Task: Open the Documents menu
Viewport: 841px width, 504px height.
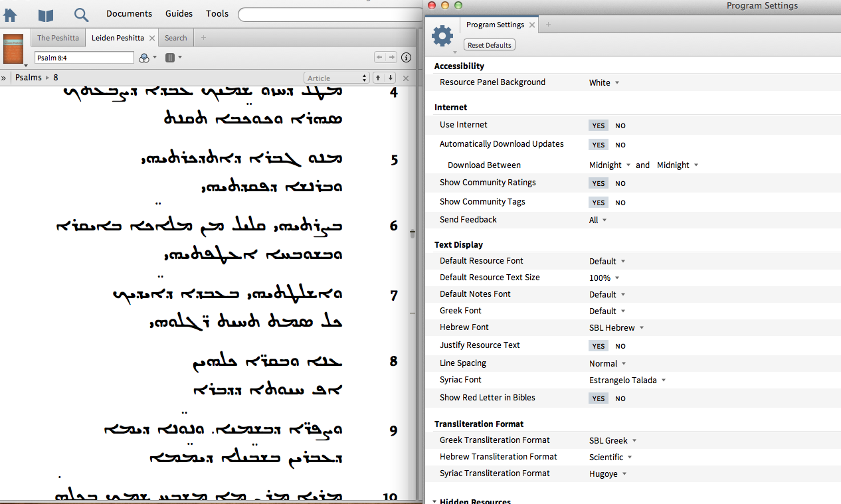Action: [129, 13]
